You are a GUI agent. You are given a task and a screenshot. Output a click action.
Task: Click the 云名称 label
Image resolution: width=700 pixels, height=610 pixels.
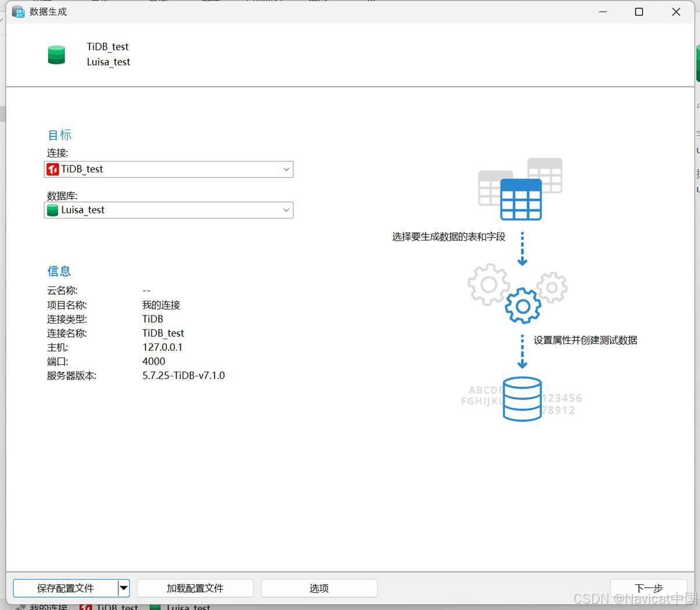click(x=62, y=290)
